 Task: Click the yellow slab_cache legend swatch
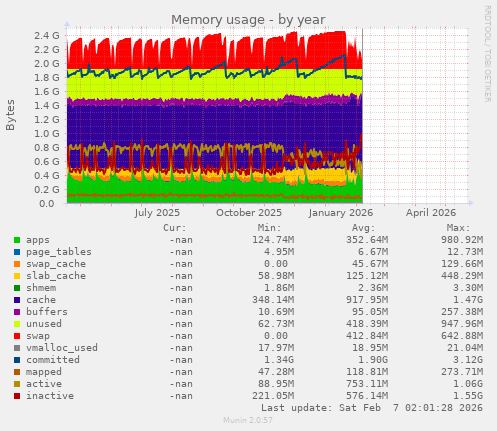coord(17,276)
